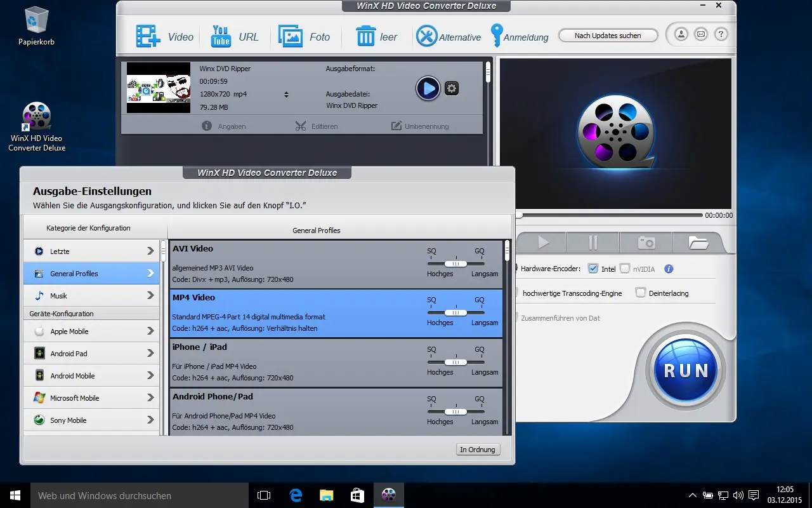Image resolution: width=812 pixels, height=508 pixels.
Task: Click the Video add icon in toolbar
Action: 148,36
